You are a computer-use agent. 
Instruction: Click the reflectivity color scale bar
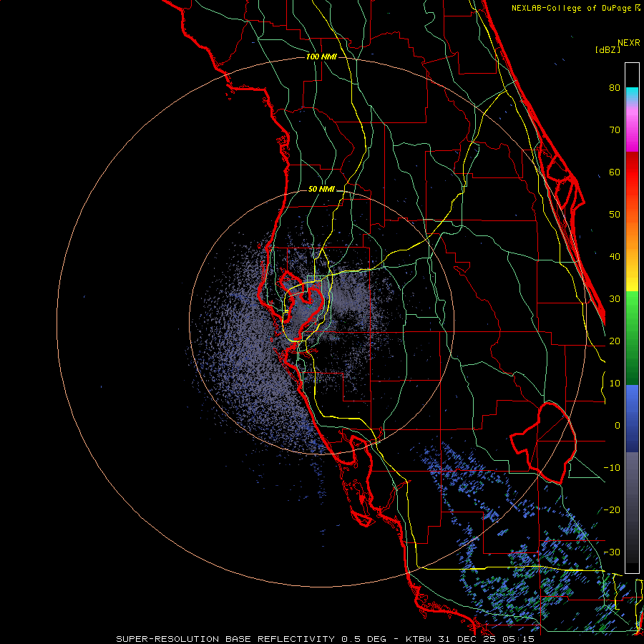point(632,318)
